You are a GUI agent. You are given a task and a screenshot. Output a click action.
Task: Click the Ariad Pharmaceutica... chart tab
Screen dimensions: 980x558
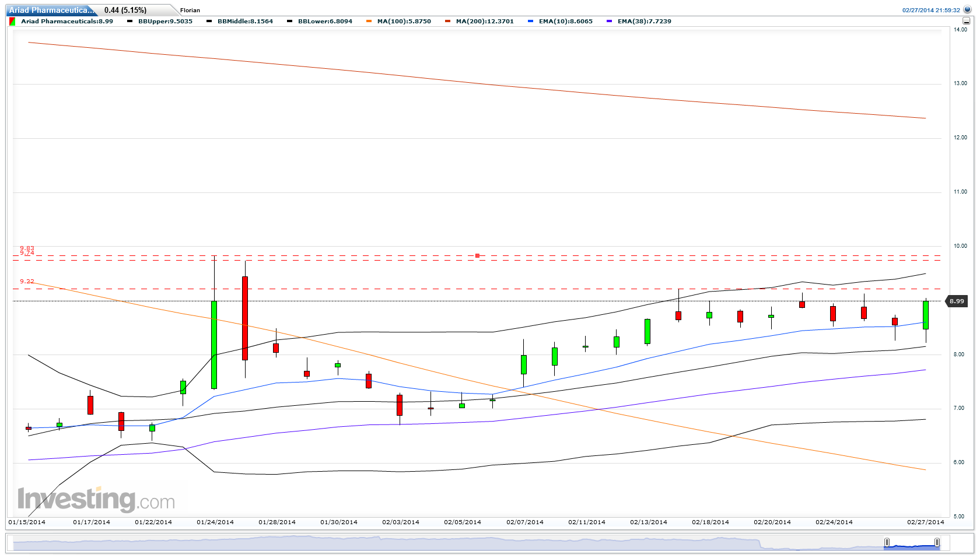[x=51, y=10]
